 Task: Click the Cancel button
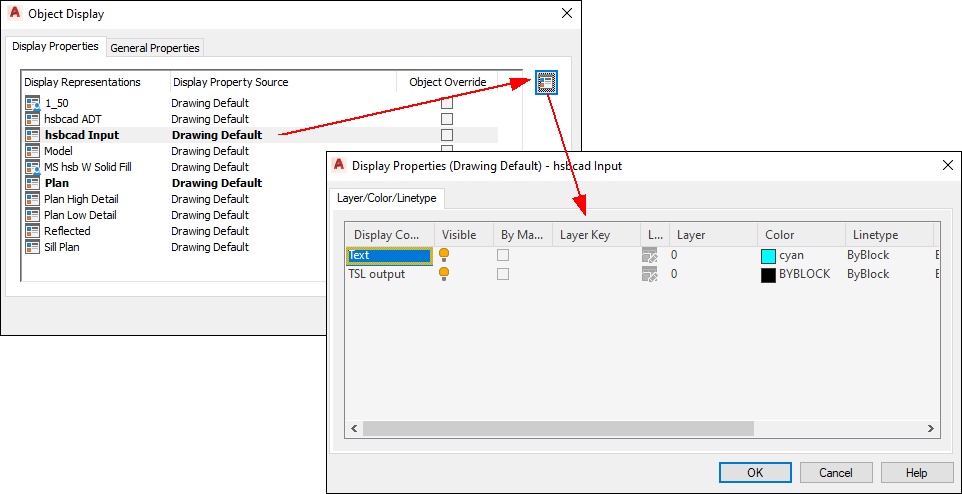click(836, 473)
